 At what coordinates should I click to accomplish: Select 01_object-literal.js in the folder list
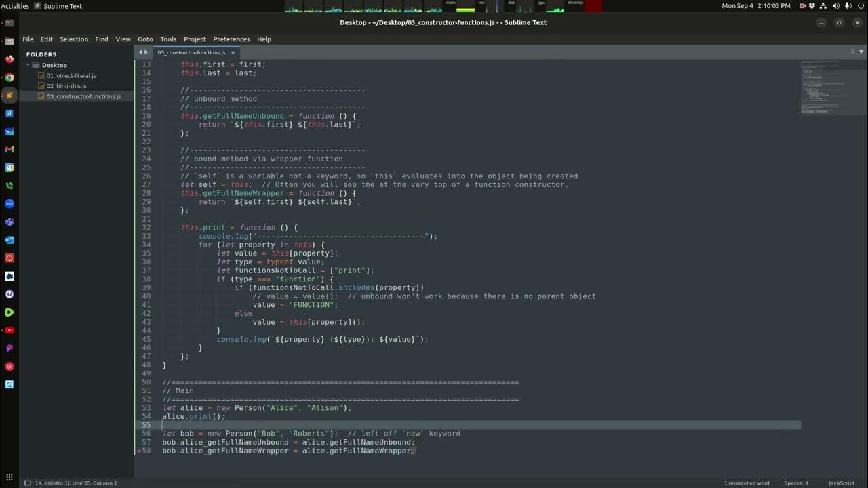(x=71, y=76)
